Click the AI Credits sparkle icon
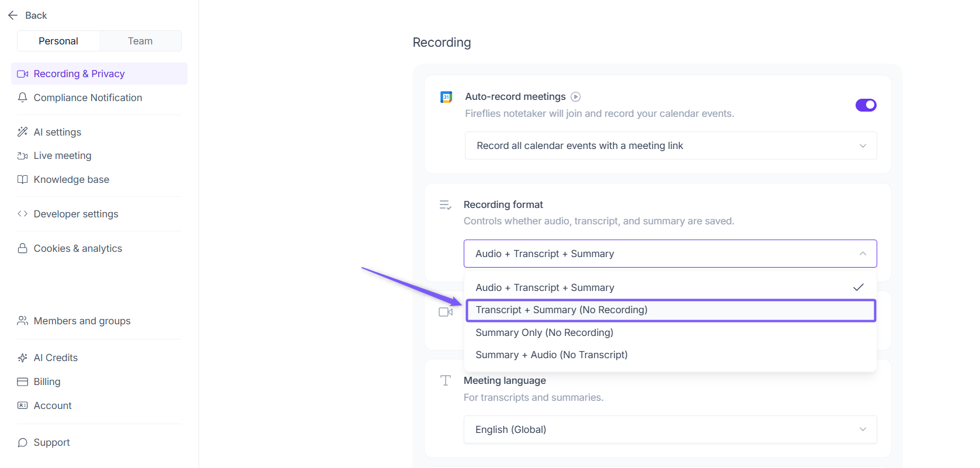Image resolution: width=980 pixels, height=468 pixels. click(x=23, y=358)
